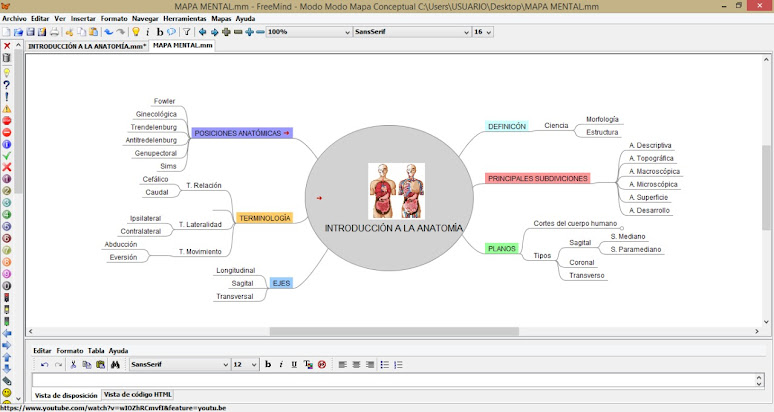Open note editor size 12 dropdown
This screenshot has width=774, height=412.
click(x=245, y=365)
